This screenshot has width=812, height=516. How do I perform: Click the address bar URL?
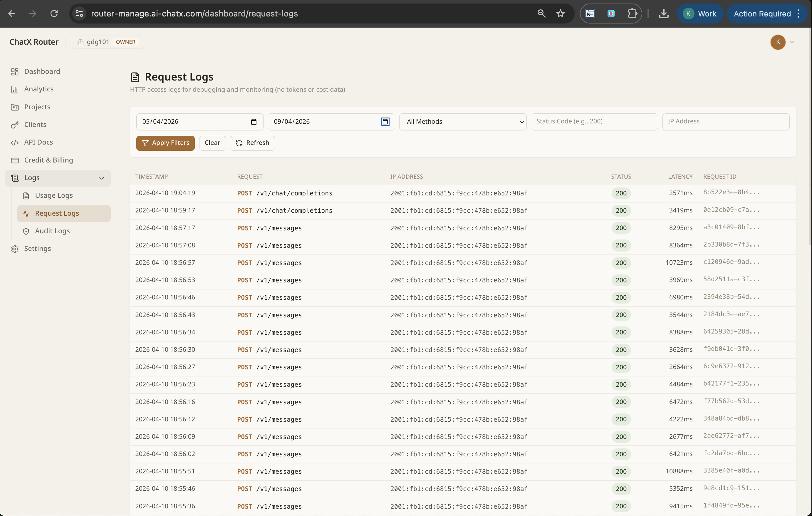click(x=194, y=14)
